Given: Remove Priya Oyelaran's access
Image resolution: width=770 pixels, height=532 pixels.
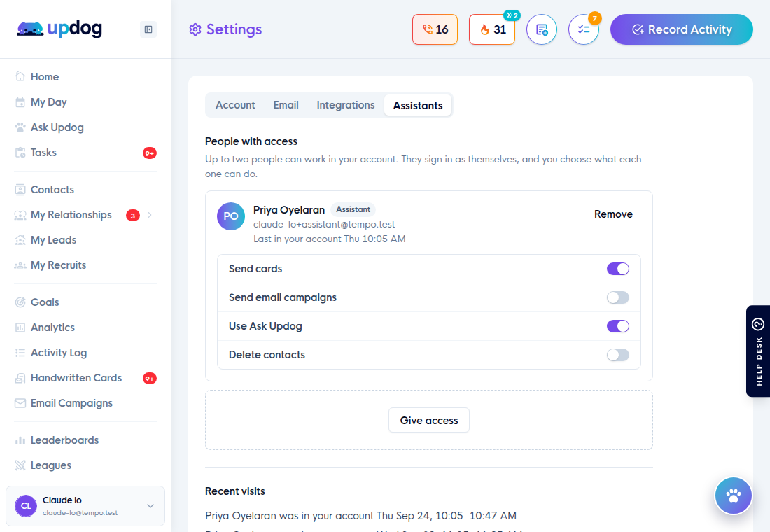Looking at the screenshot, I should pos(613,214).
